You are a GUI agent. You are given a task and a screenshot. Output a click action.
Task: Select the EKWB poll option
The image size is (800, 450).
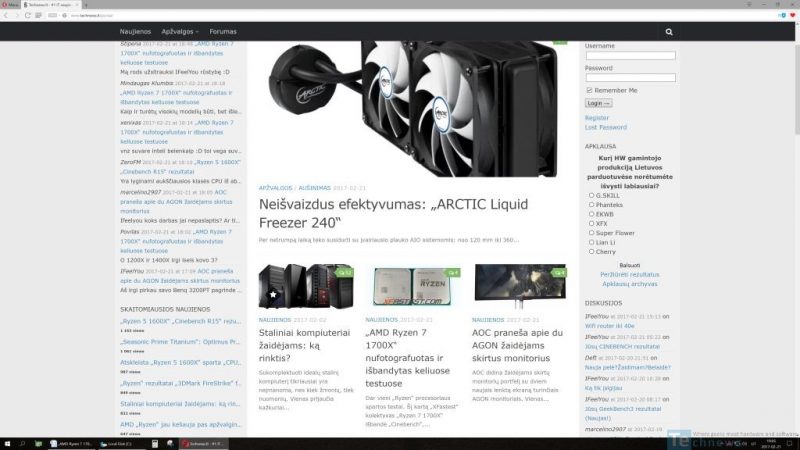pos(591,214)
